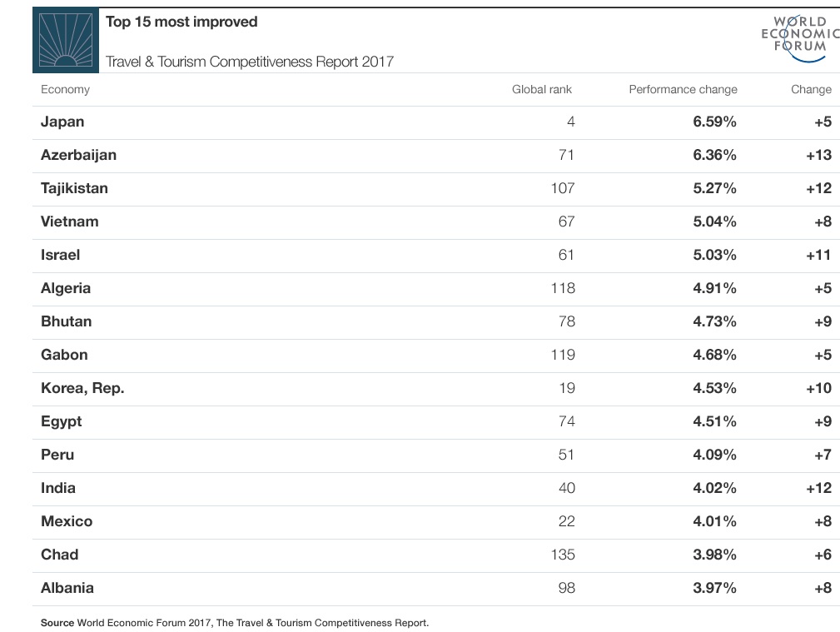
Task: Click Vietnam's 5.04% performance value
Action: (714, 221)
